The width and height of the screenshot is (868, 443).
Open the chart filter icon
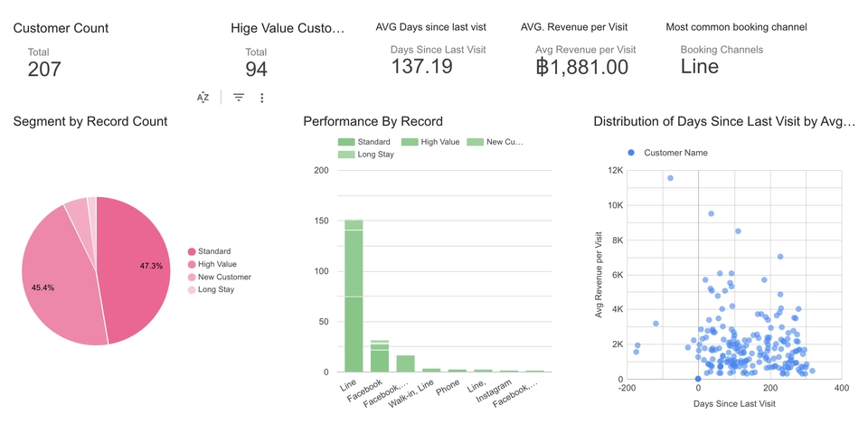239,98
